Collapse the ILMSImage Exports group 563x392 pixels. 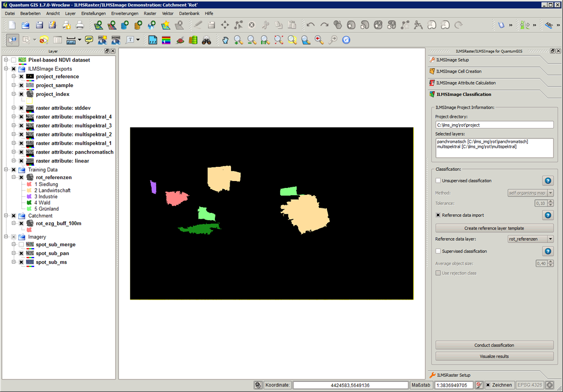[x=6, y=69]
